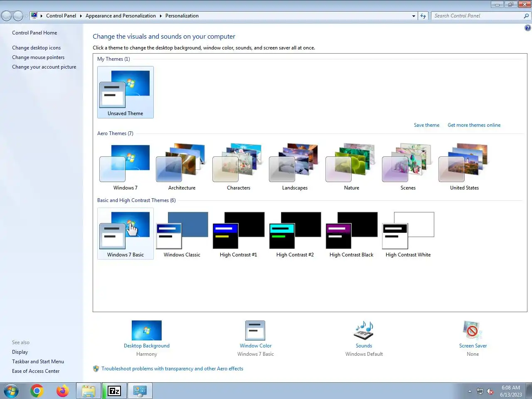Choose the Windows 7 Basic theme
Screen dimensions: 532x399
pyautogui.click(x=125, y=234)
